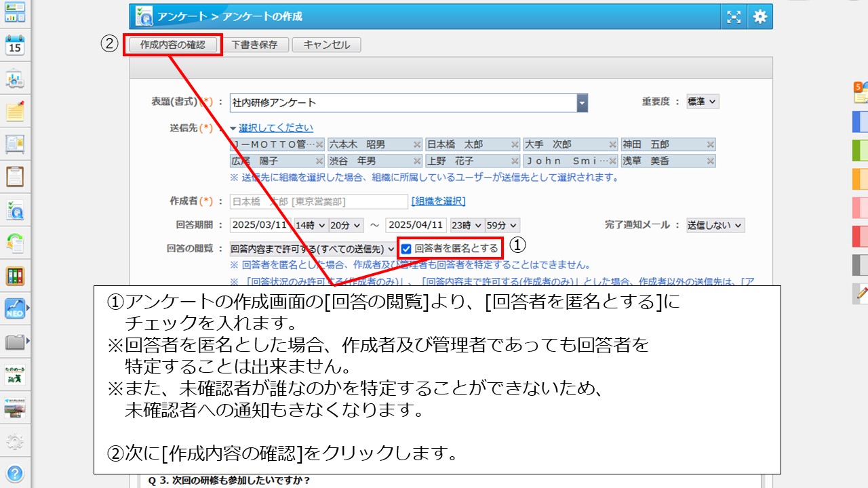Open the yellow memo pad sidebar icon

point(15,111)
